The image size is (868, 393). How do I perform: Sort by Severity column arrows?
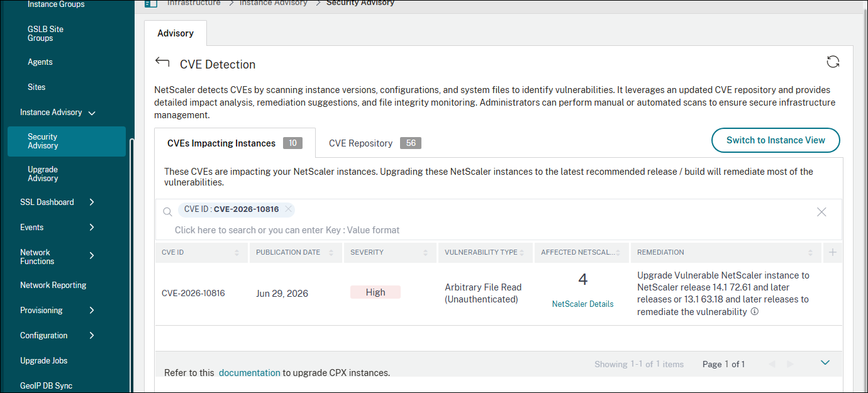pyautogui.click(x=425, y=252)
